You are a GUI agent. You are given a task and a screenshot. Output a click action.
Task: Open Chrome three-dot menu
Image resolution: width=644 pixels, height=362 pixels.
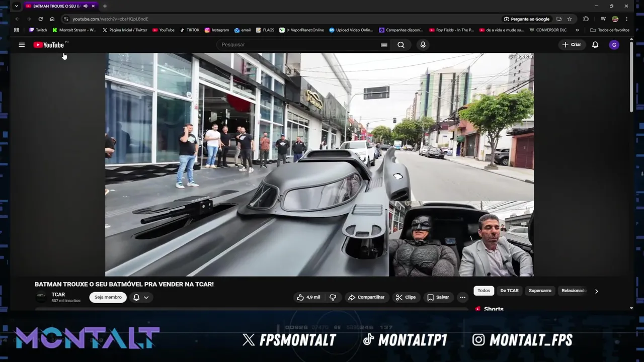[x=626, y=19]
